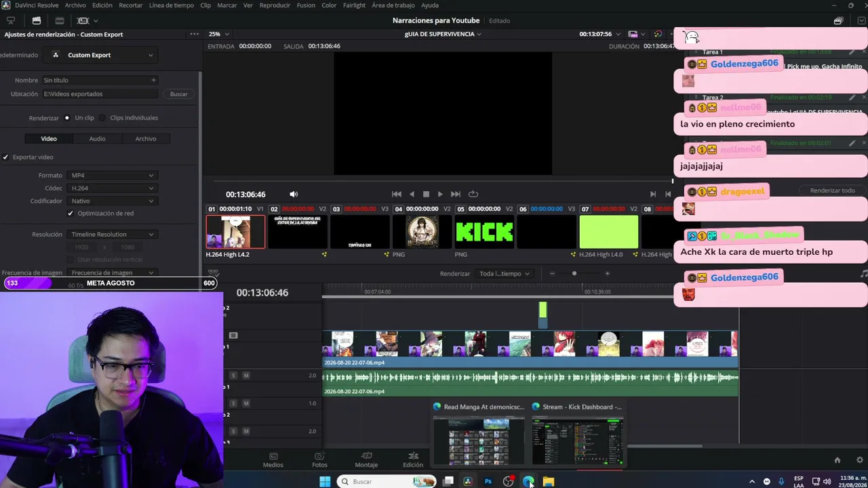Open Windows Start menu
868x488 pixels.
(x=325, y=481)
